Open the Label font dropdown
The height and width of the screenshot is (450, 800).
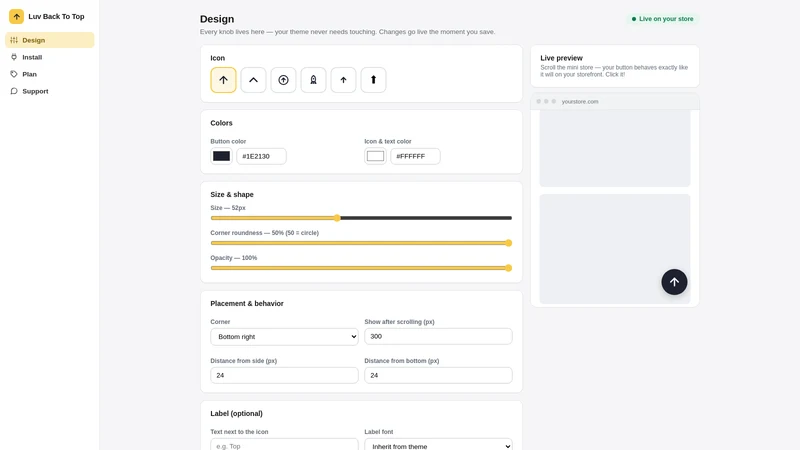[438, 445]
